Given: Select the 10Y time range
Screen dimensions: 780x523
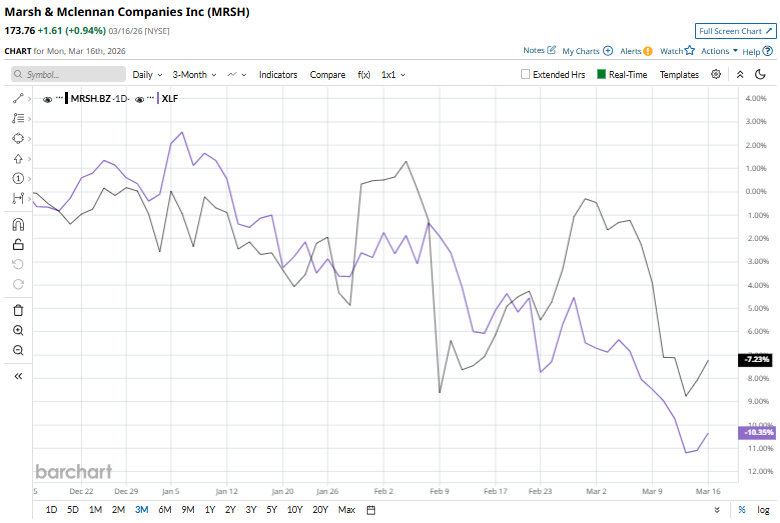Looking at the screenshot, I should tap(294, 510).
